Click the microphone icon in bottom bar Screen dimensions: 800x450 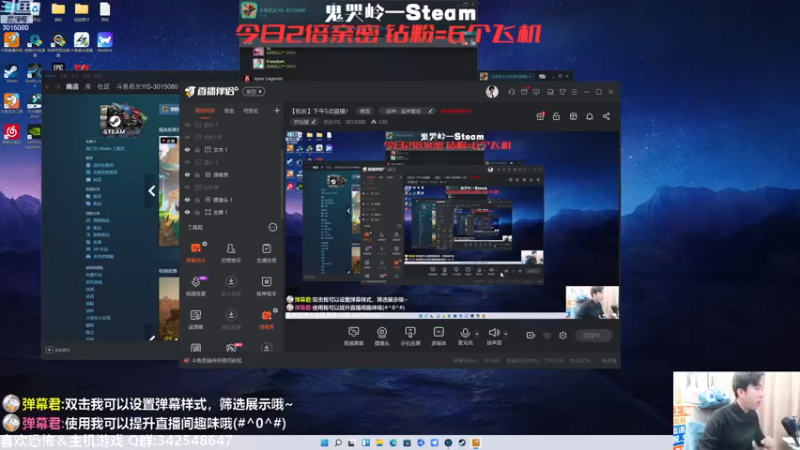point(465,333)
